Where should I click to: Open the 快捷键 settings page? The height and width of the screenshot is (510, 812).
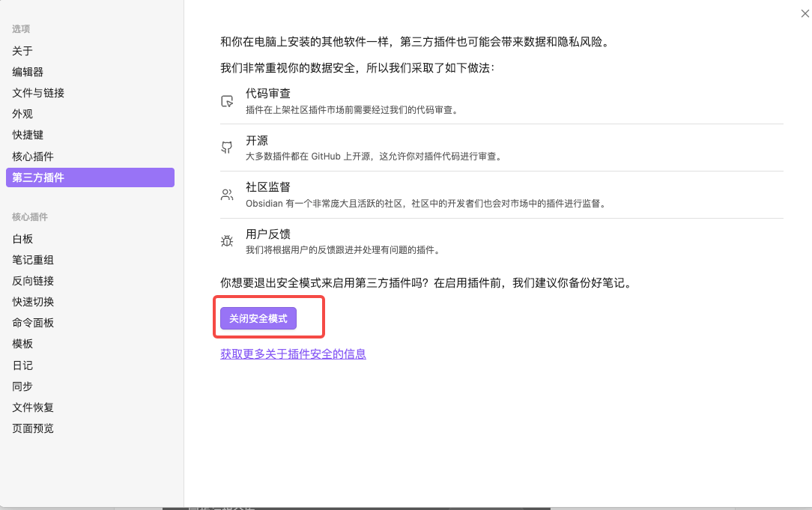(28, 134)
